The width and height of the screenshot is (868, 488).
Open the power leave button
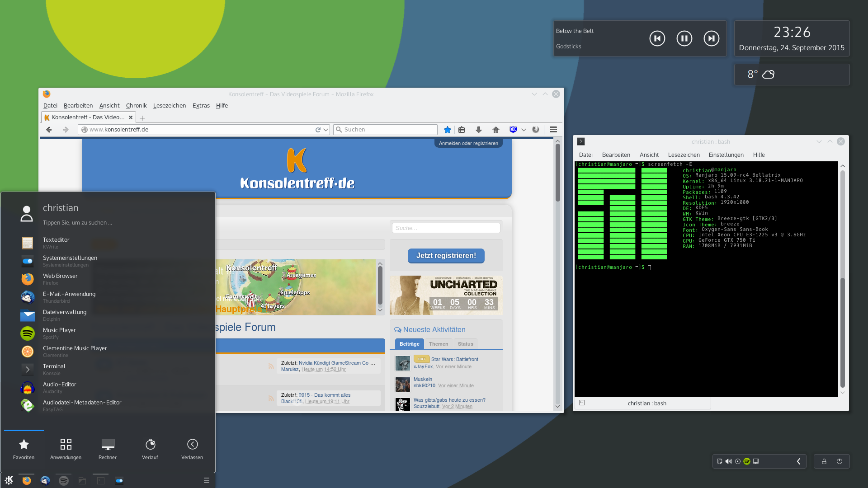(x=840, y=461)
